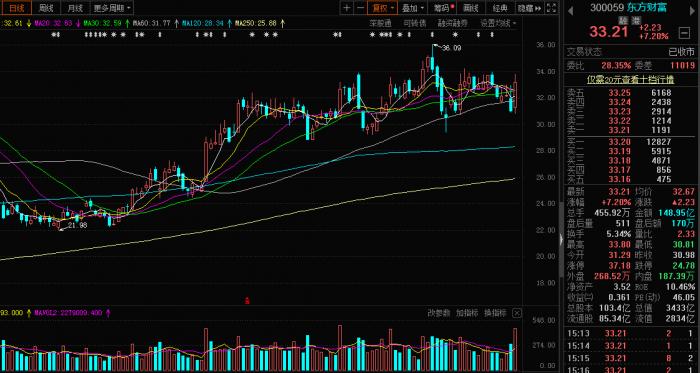This screenshot has width=700, height=373.
Task: Switch to 日线 daily chart
Action: [16, 8]
